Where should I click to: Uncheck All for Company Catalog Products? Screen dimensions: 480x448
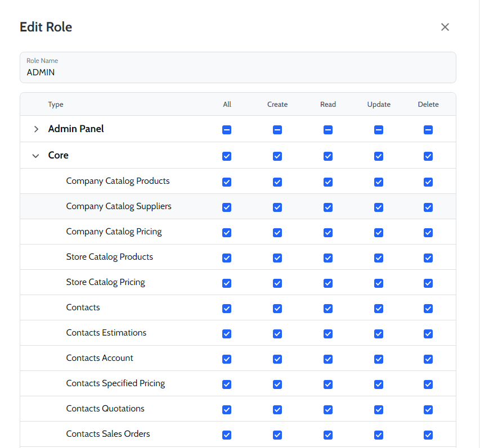(x=227, y=182)
